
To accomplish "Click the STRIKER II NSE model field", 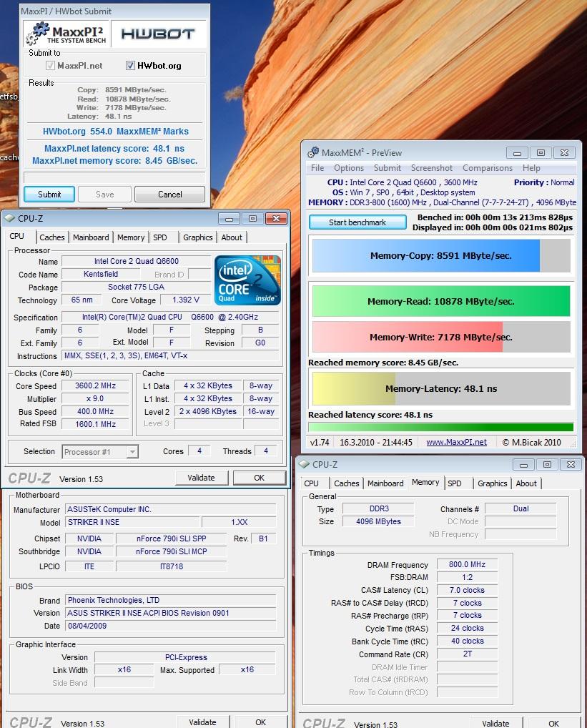I will tap(132, 522).
